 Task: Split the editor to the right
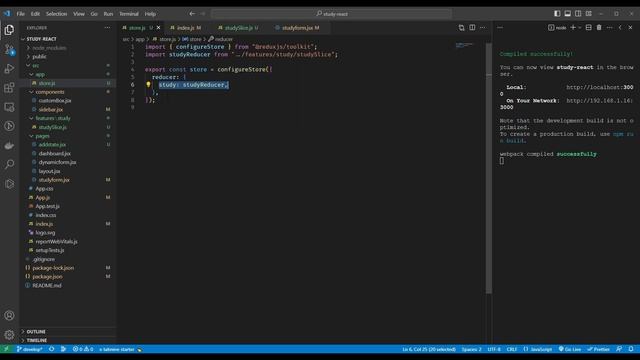point(472,28)
